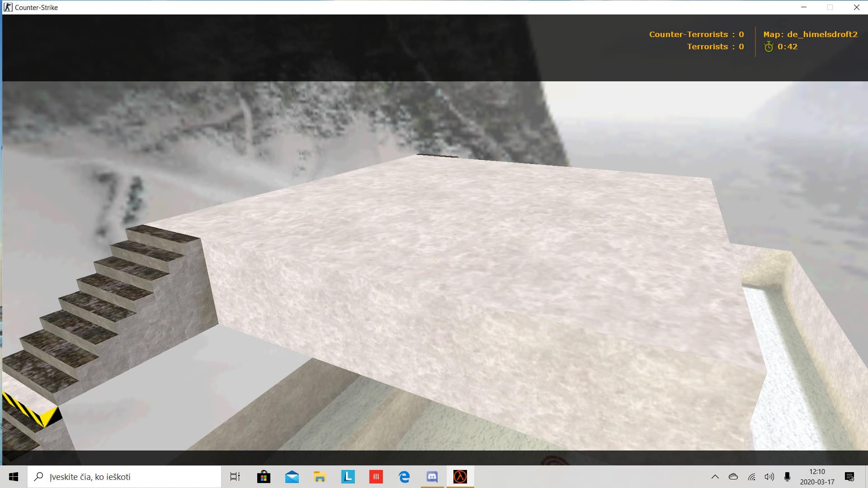Close the Counter-Strike window
The image size is (868, 488).
[x=856, y=7]
